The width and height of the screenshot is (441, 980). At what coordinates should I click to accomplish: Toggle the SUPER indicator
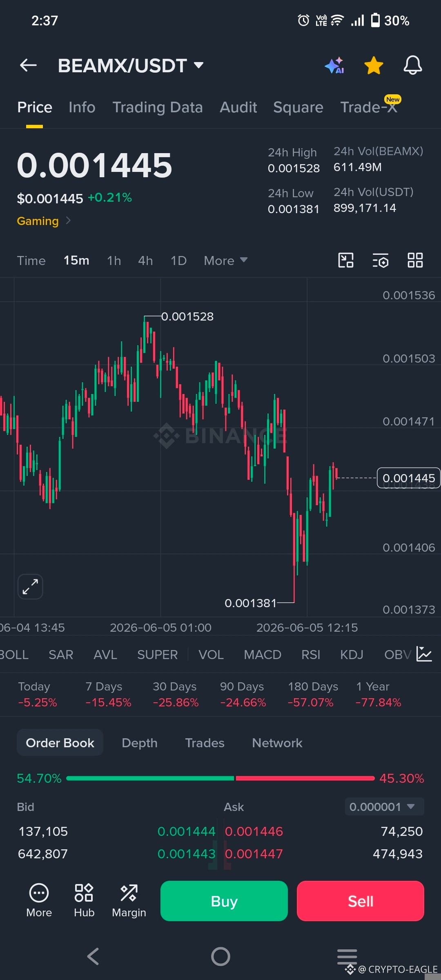pyautogui.click(x=157, y=655)
